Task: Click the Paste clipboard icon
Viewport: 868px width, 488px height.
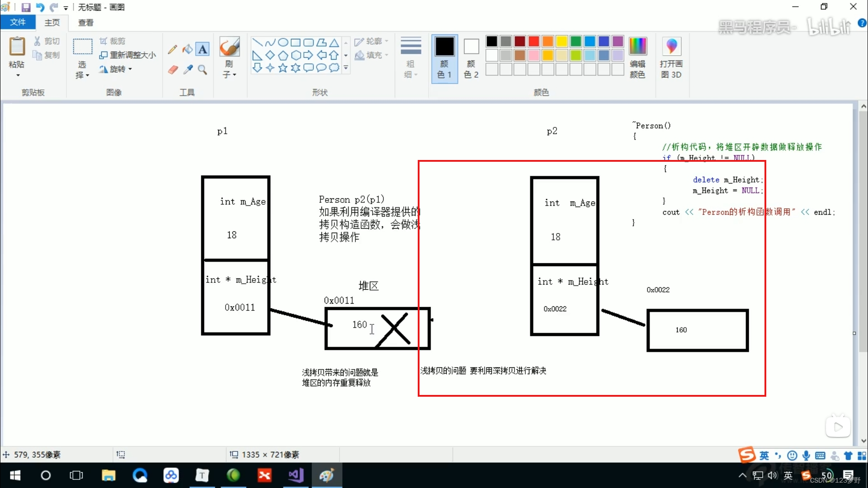Action: (x=17, y=46)
